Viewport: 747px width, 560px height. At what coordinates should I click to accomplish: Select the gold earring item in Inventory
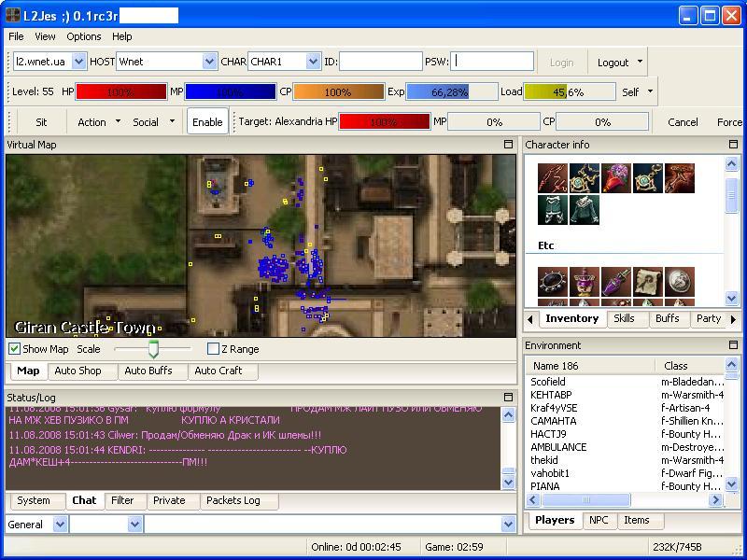coord(648,178)
